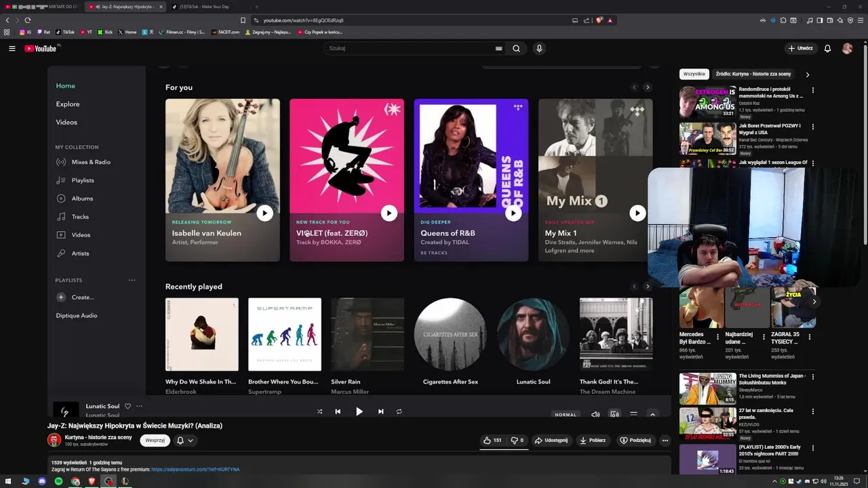Click the search magnifier button
Viewport: 868px width, 488px height.
pos(516,48)
